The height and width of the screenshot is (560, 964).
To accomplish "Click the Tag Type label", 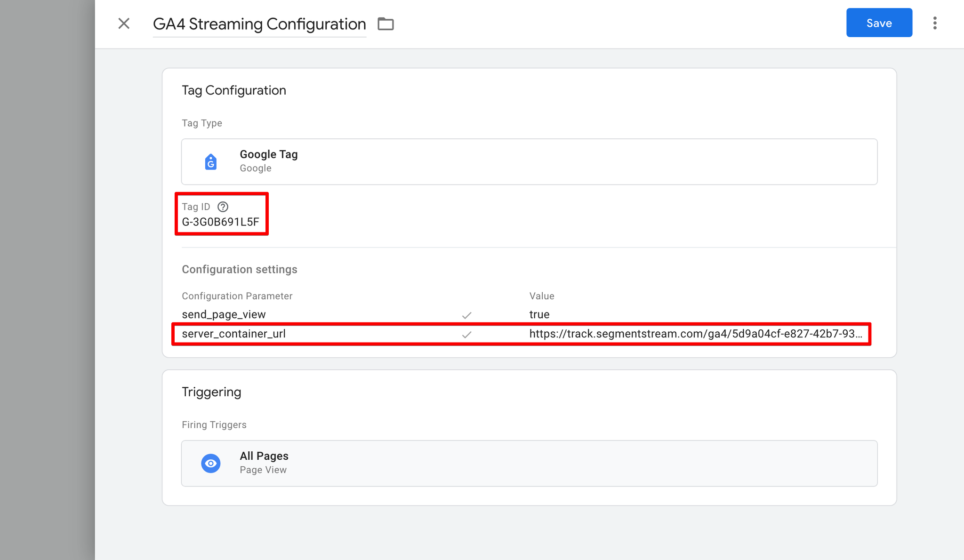I will [202, 123].
